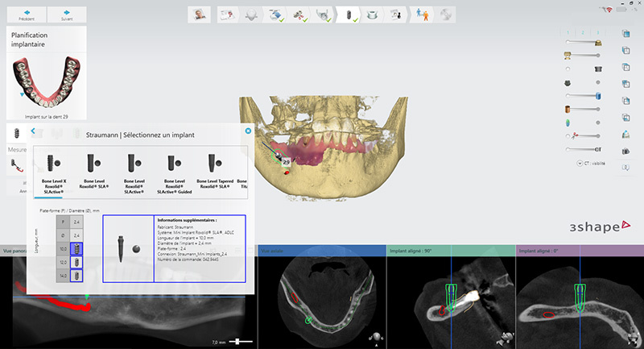Click the orientation sphere in axial view
Image resolution: width=644 pixels, height=349 pixels.
[376, 338]
